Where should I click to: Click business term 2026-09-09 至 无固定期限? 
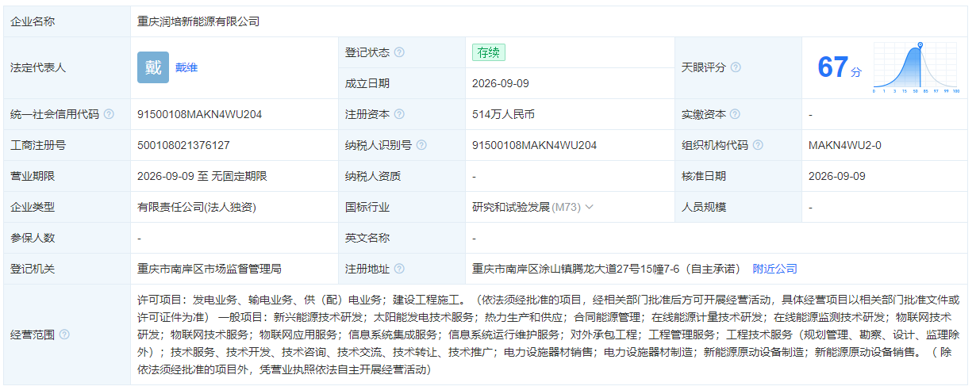(x=202, y=176)
